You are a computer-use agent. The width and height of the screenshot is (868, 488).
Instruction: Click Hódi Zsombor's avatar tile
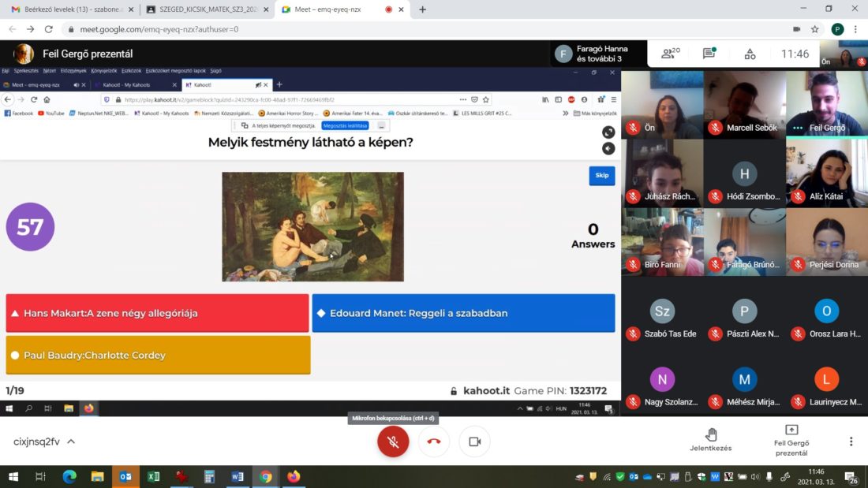(745, 173)
